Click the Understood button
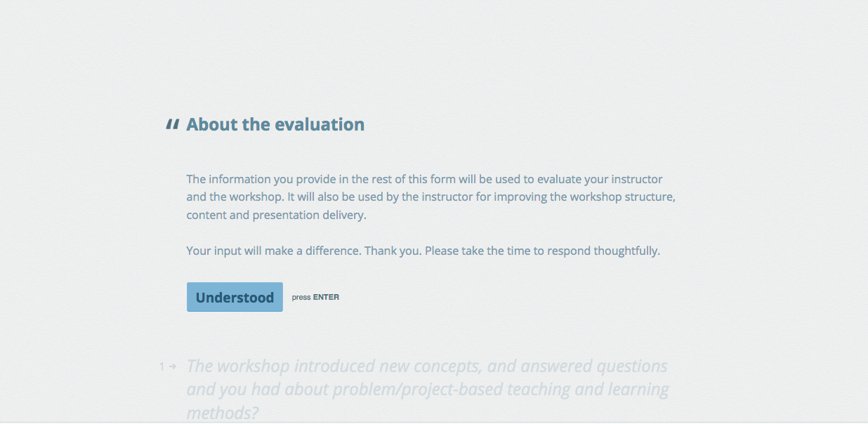 [235, 297]
